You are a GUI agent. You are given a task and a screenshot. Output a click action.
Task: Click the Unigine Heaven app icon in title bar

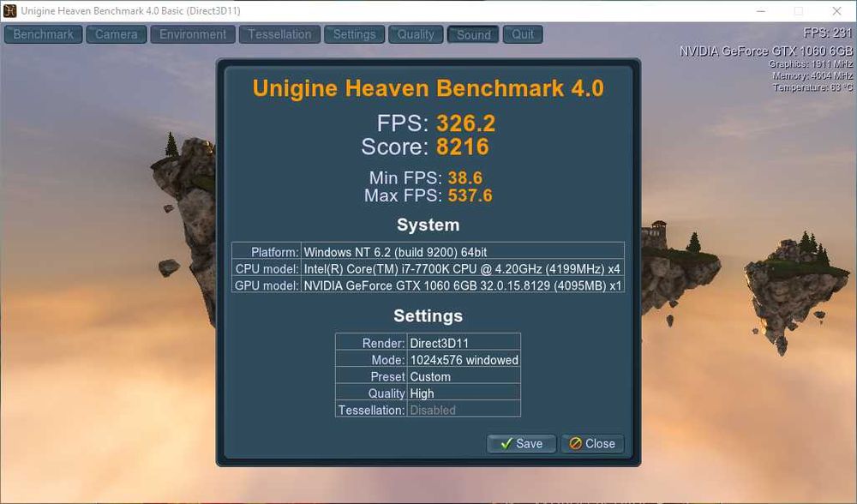tap(9, 10)
